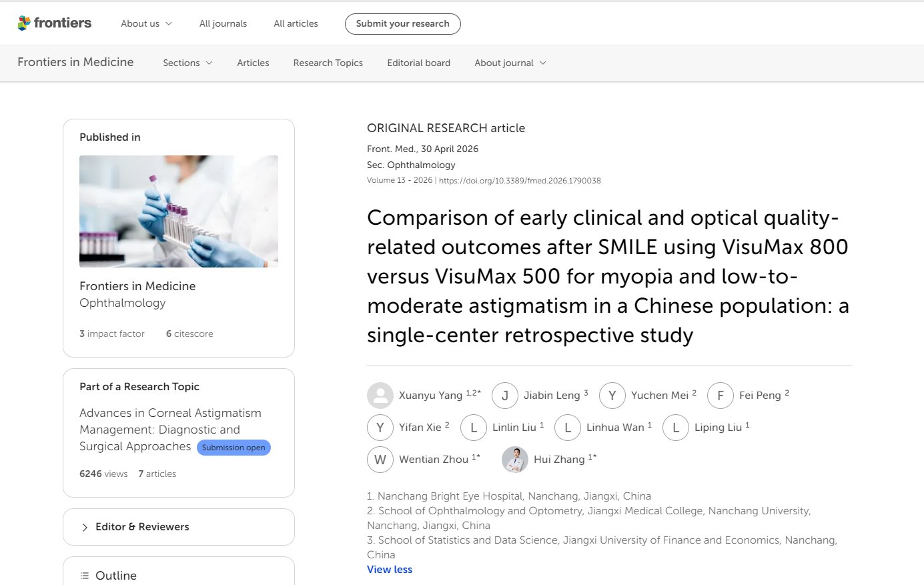Click the Outline list icon

pos(85,576)
